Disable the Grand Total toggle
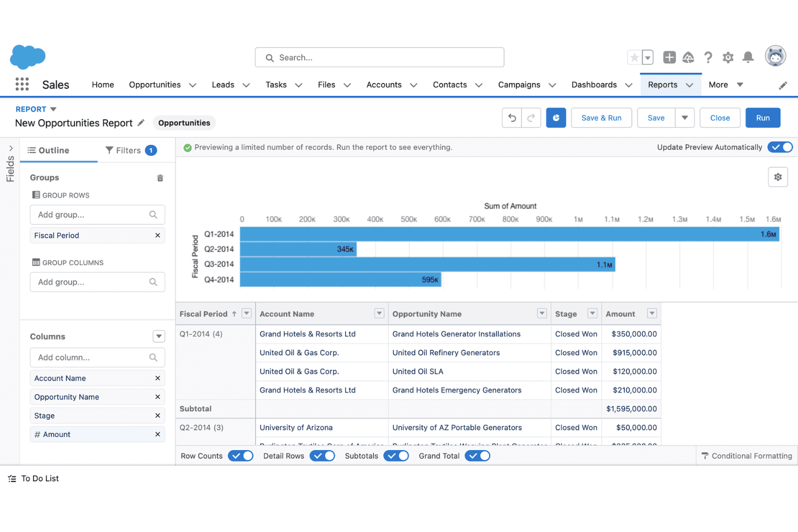 click(x=478, y=456)
